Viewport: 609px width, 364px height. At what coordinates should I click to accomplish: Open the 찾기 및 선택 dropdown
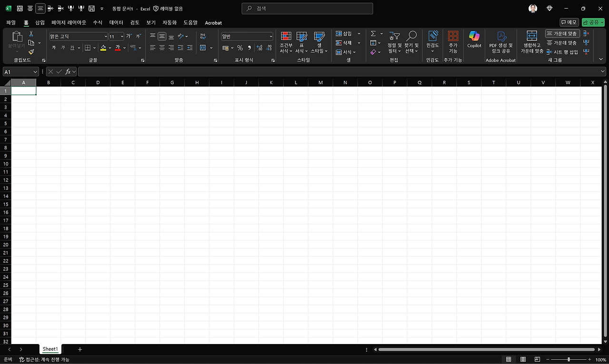(412, 42)
